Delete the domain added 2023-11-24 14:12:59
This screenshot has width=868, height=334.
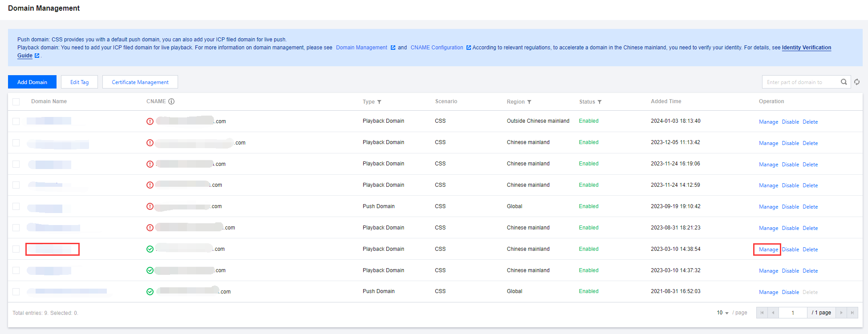tap(810, 185)
